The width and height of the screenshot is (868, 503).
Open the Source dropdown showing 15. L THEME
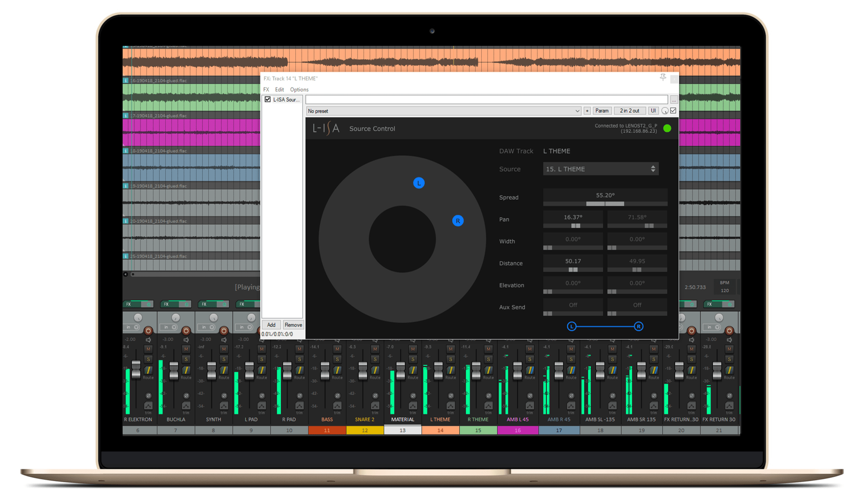(x=601, y=169)
